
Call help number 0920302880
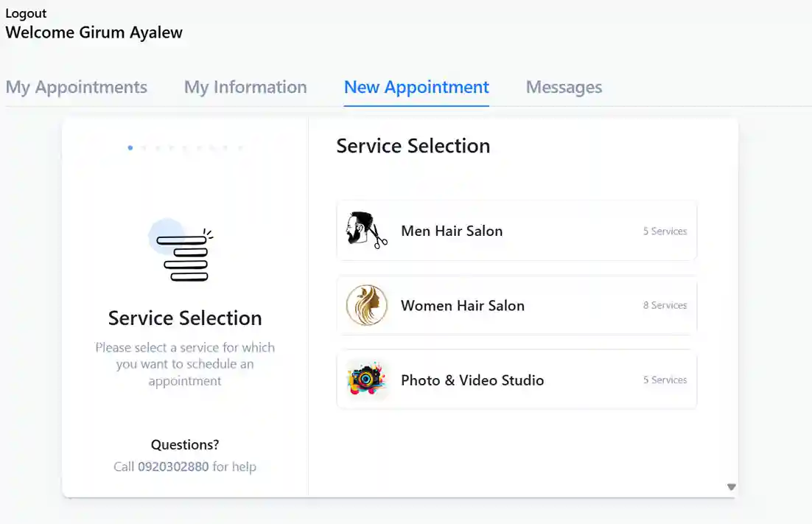click(173, 467)
